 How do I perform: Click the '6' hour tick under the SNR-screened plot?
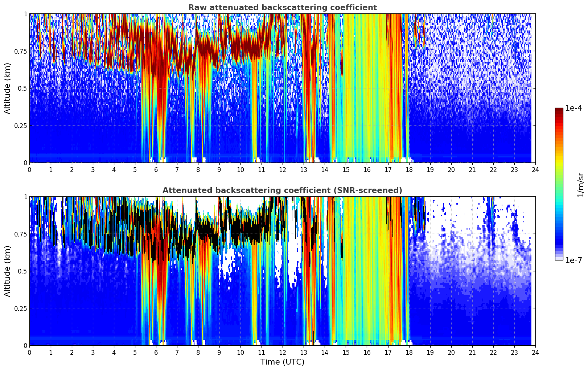click(x=156, y=352)
